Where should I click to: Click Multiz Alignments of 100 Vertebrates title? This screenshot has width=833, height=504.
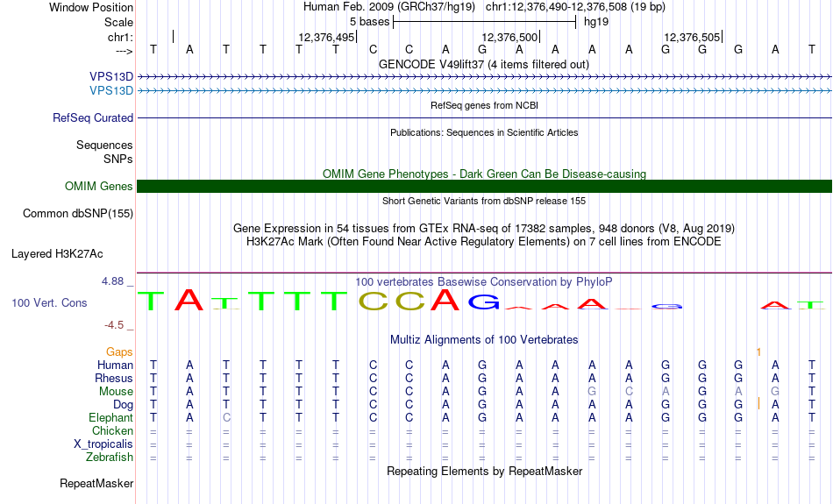coord(484,340)
